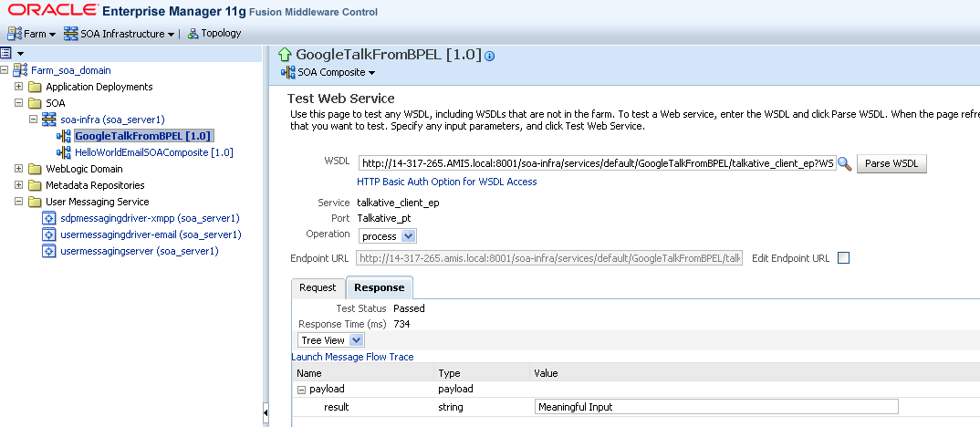This screenshot has height=427, width=980.
Task: Open the Tree View dropdown
Action: [331, 340]
